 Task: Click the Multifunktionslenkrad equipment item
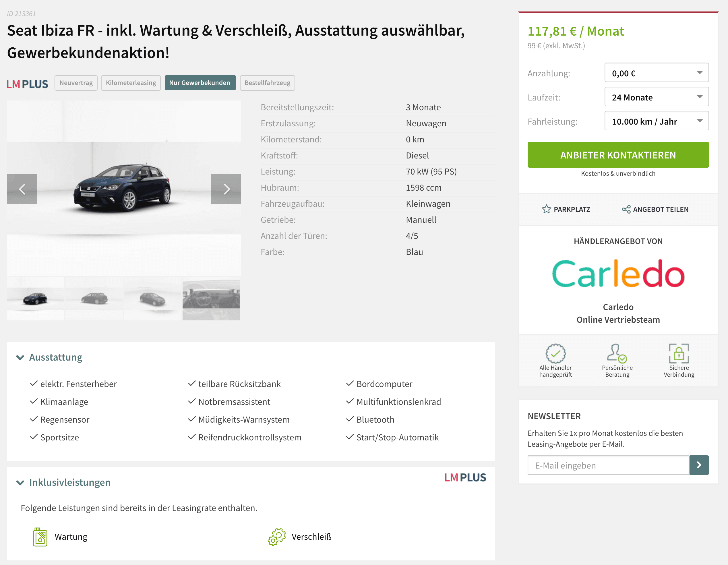(x=399, y=402)
